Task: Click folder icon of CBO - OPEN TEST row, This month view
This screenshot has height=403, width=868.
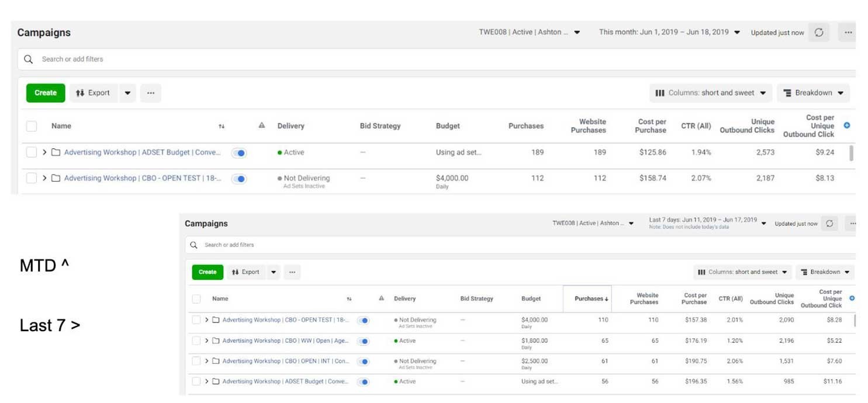Action: 56,178
